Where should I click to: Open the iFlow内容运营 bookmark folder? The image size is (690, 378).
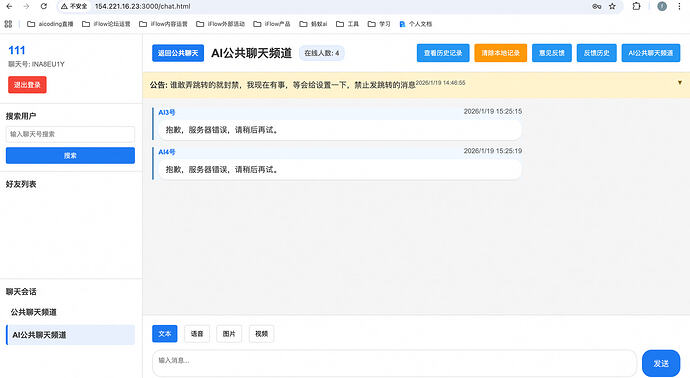(163, 24)
